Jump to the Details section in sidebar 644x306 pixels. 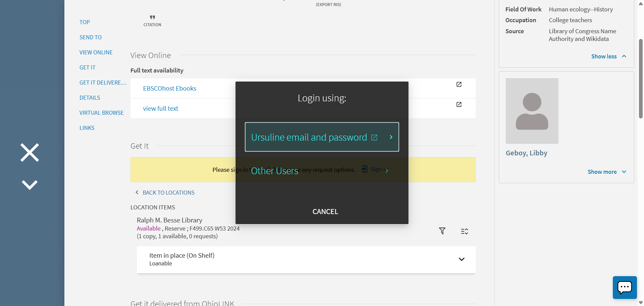tap(90, 98)
